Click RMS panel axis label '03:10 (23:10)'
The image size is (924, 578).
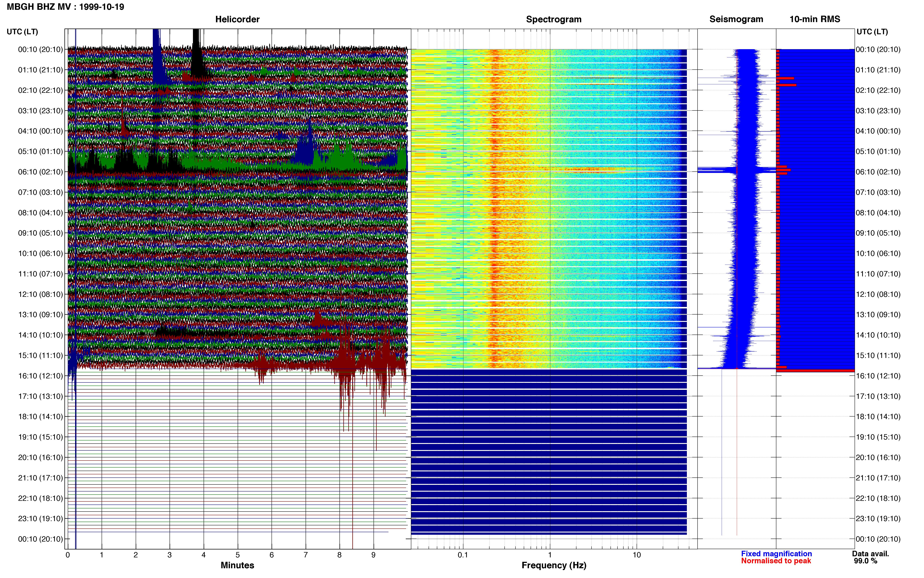click(x=878, y=111)
